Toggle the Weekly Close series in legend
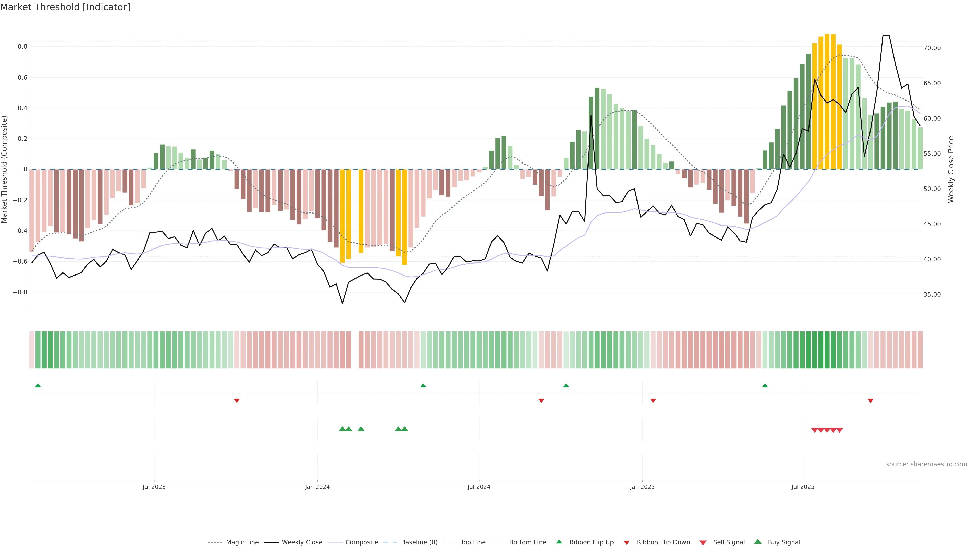Screen dimensions: 980x551 coord(302,542)
